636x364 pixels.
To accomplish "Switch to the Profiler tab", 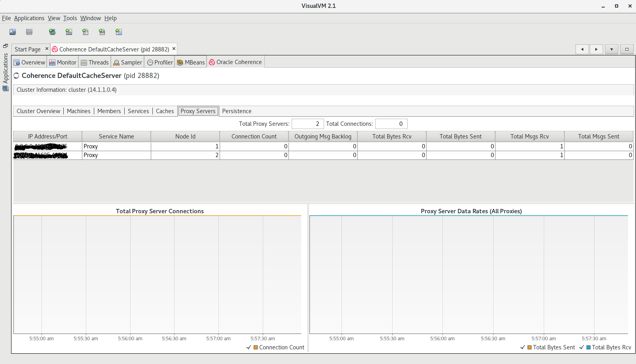I will 160,62.
